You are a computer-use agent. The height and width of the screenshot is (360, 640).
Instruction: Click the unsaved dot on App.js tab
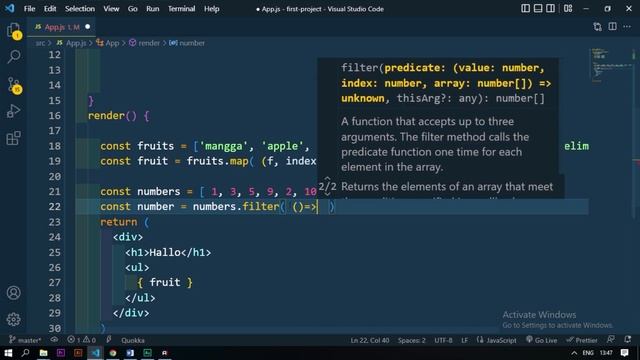[x=87, y=27]
